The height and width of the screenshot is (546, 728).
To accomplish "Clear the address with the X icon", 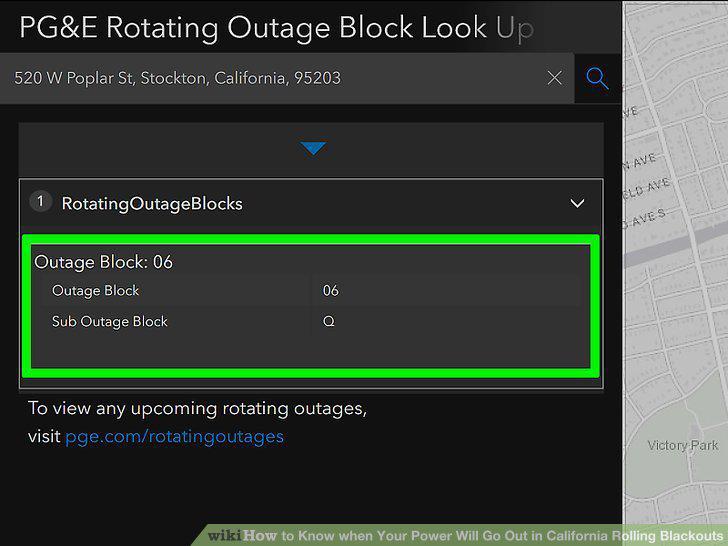I will click(555, 78).
